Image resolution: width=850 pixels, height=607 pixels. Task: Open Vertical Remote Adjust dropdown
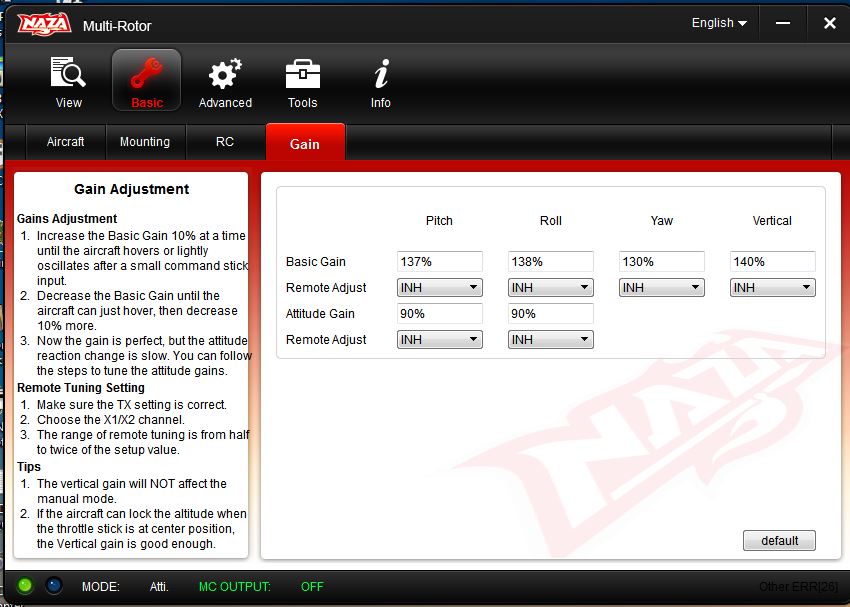coord(772,288)
